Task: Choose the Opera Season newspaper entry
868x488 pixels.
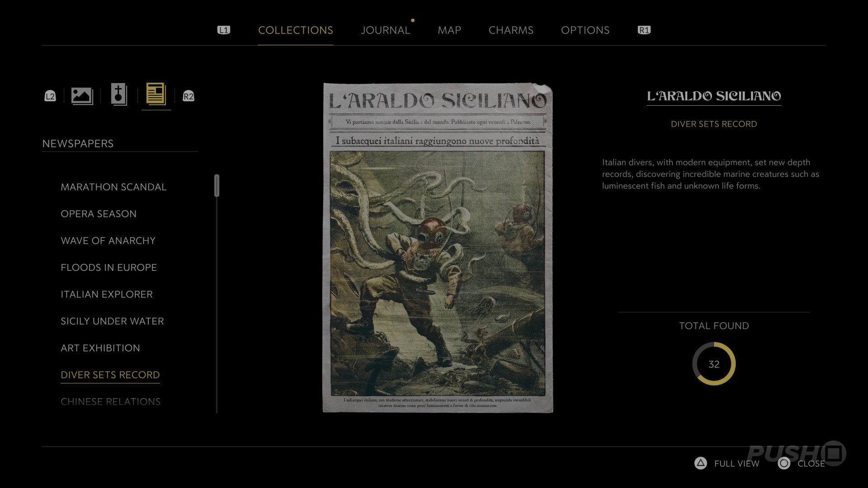Action: pos(99,214)
